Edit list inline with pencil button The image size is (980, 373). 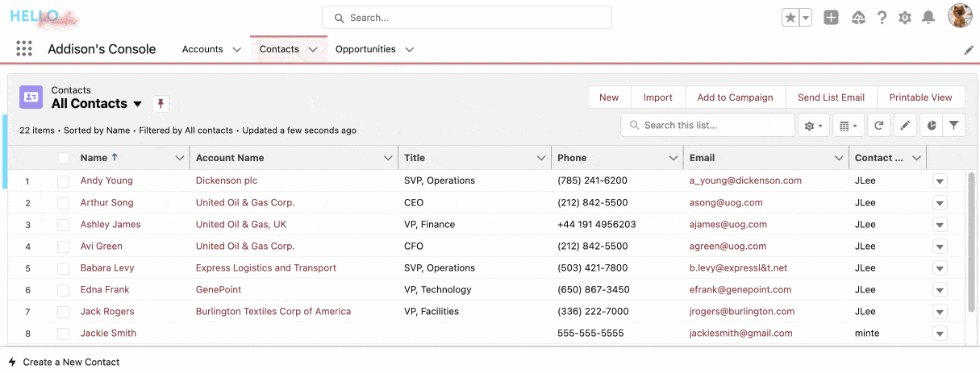(906, 126)
